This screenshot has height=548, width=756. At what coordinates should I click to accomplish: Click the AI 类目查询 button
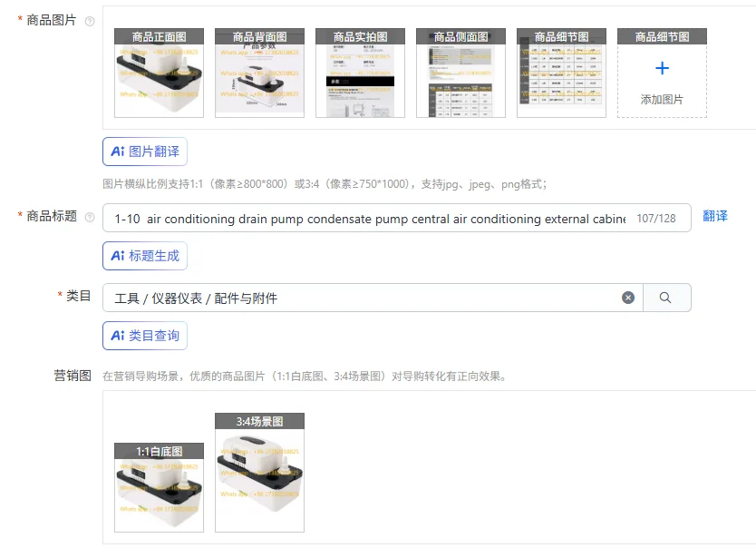tap(145, 336)
